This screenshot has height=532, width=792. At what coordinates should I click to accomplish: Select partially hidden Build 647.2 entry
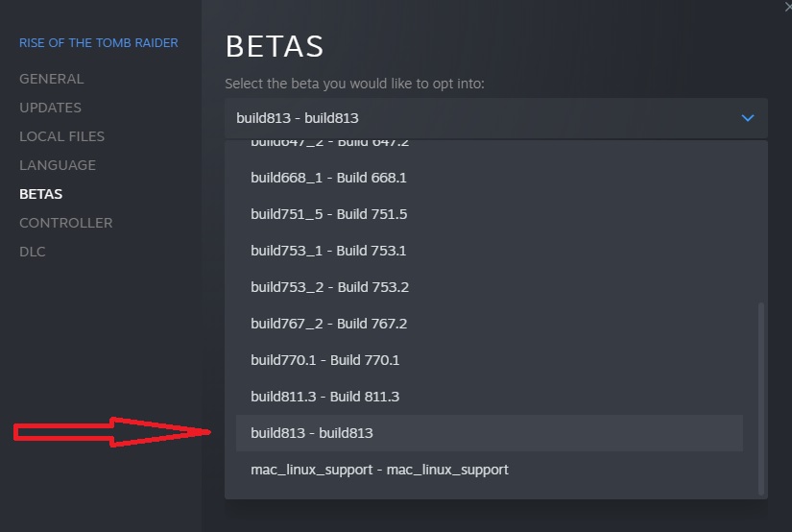tap(489, 144)
